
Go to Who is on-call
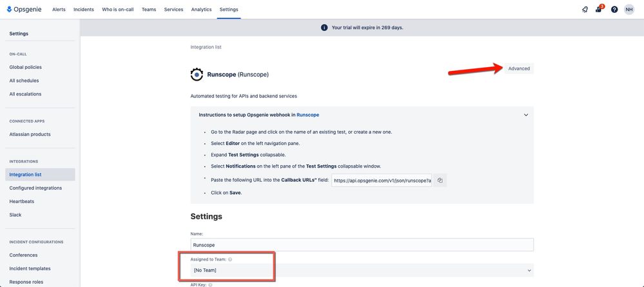117,10
